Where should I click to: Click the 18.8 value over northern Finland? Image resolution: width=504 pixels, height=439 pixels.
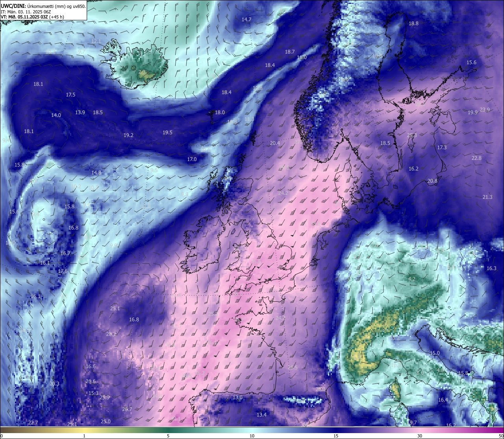point(413,23)
